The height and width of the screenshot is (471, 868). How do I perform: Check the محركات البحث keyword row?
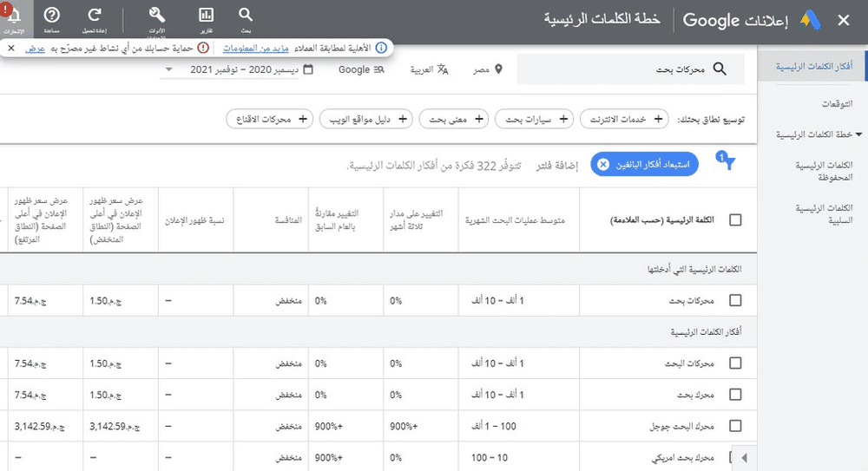tap(735, 363)
